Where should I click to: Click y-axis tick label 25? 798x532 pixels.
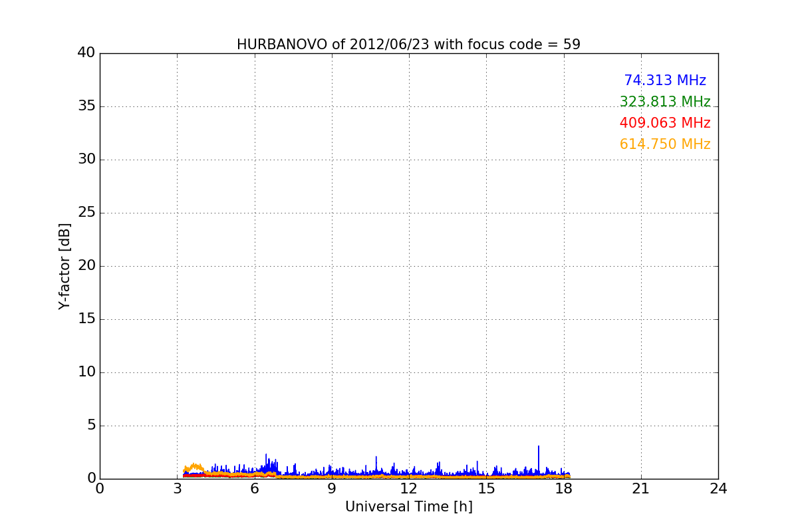coord(86,213)
